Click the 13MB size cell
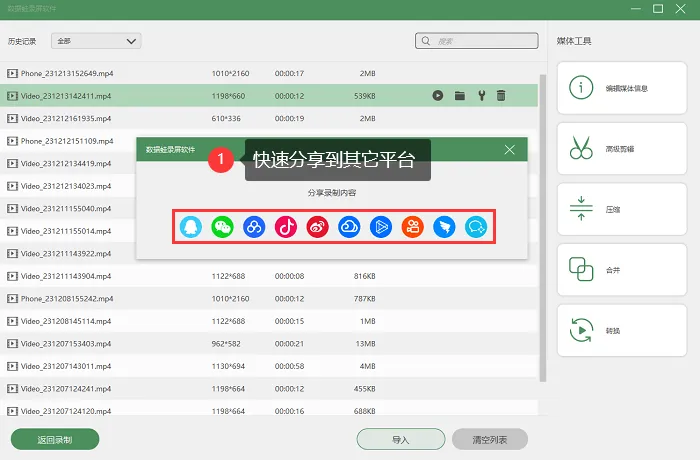The width and height of the screenshot is (700, 460). pos(365,343)
